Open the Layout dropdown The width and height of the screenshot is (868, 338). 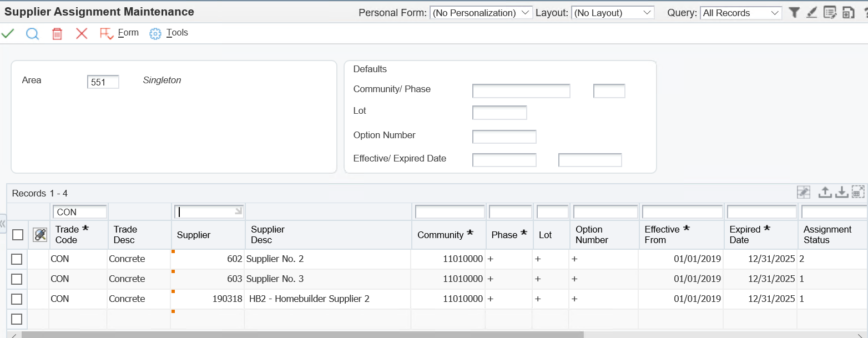[x=613, y=13]
